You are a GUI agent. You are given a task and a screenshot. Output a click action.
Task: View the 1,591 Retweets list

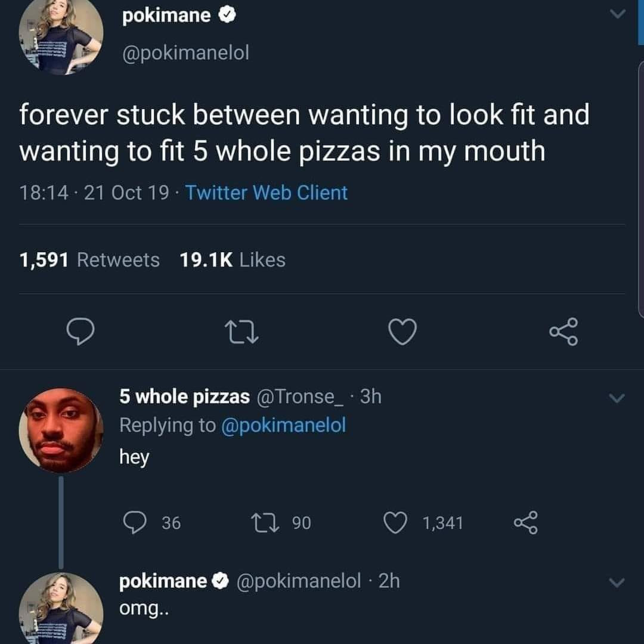click(89, 260)
